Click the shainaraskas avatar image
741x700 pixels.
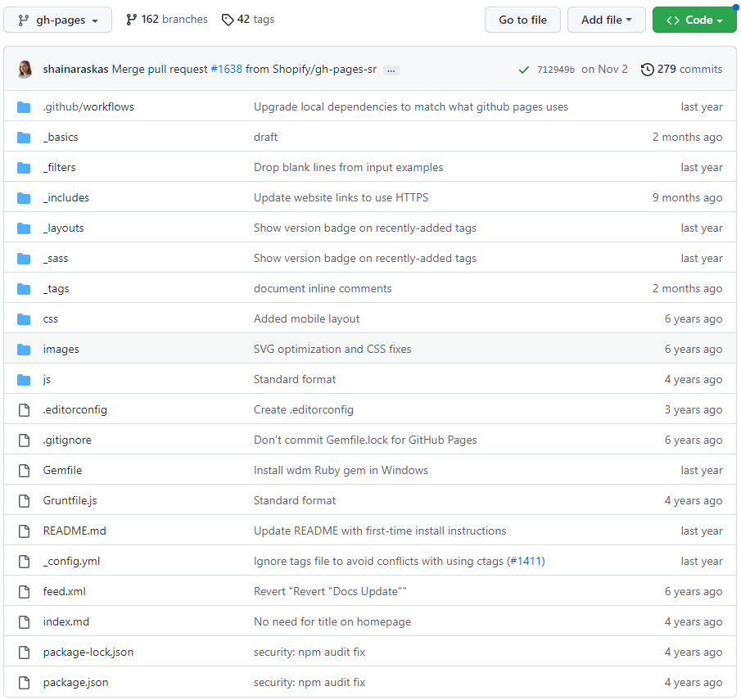(25, 70)
